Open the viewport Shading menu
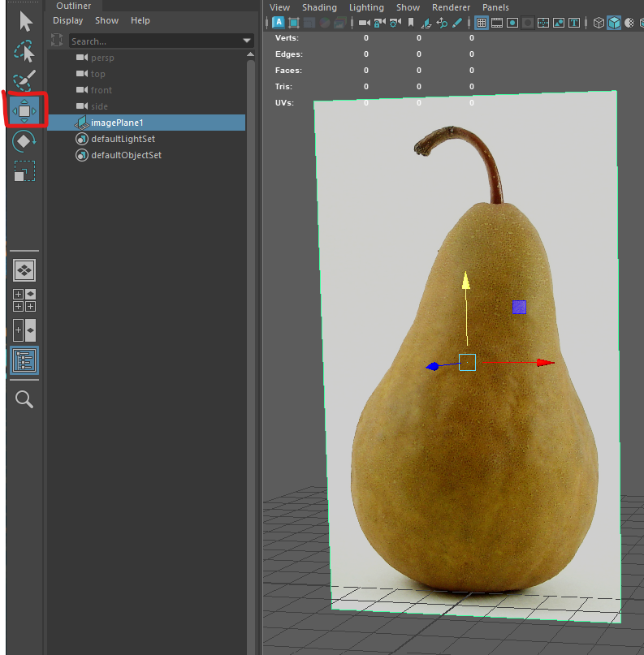This screenshot has width=644, height=655. (x=319, y=7)
